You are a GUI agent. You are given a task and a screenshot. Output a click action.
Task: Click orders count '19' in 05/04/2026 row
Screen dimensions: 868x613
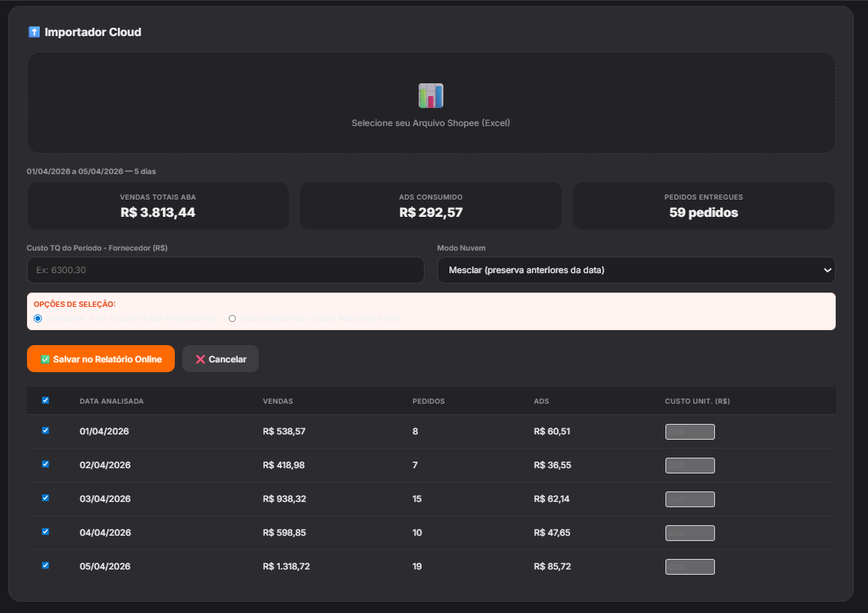(x=417, y=566)
